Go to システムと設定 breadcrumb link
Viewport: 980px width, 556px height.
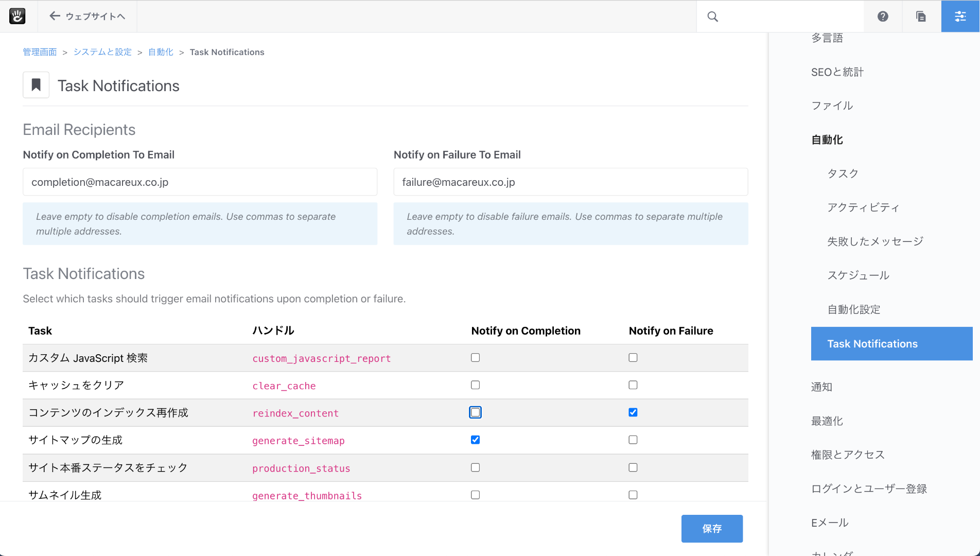[x=102, y=52]
